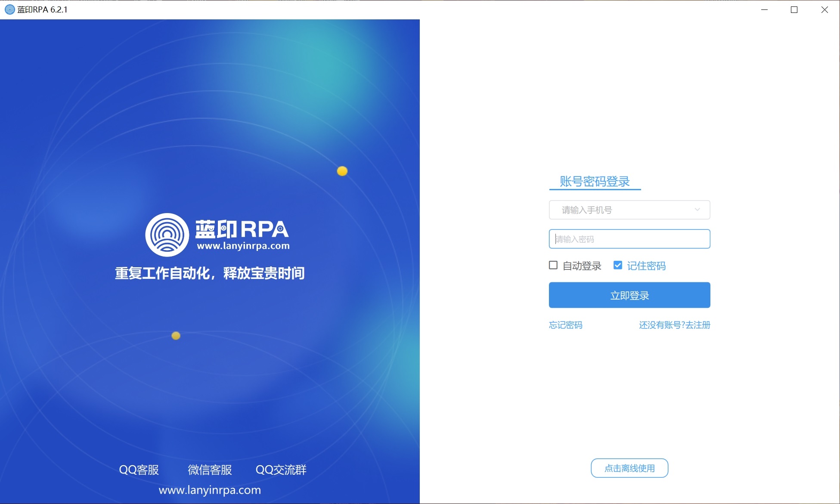This screenshot has height=504, width=840.
Task: Click the tagline 重复工作自动化 text
Action: 210,273
